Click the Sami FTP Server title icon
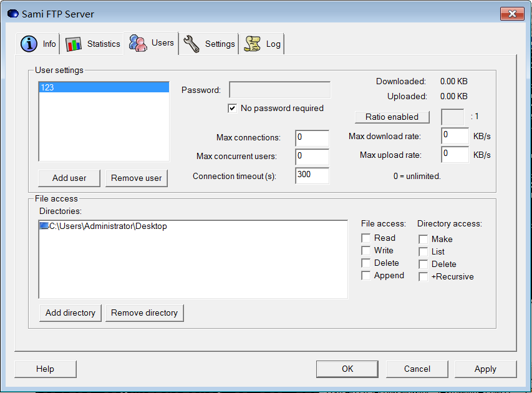The image size is (532, 393). click(13, 14)
